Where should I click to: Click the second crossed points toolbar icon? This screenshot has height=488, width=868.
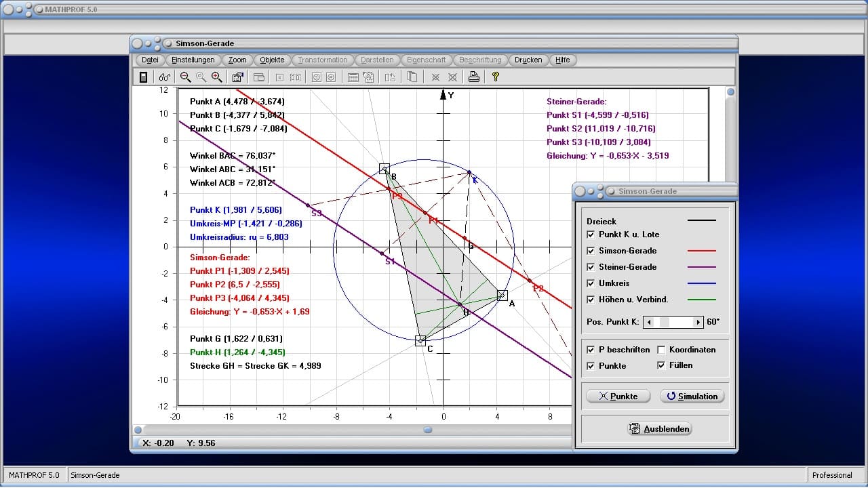click(452, 77)
